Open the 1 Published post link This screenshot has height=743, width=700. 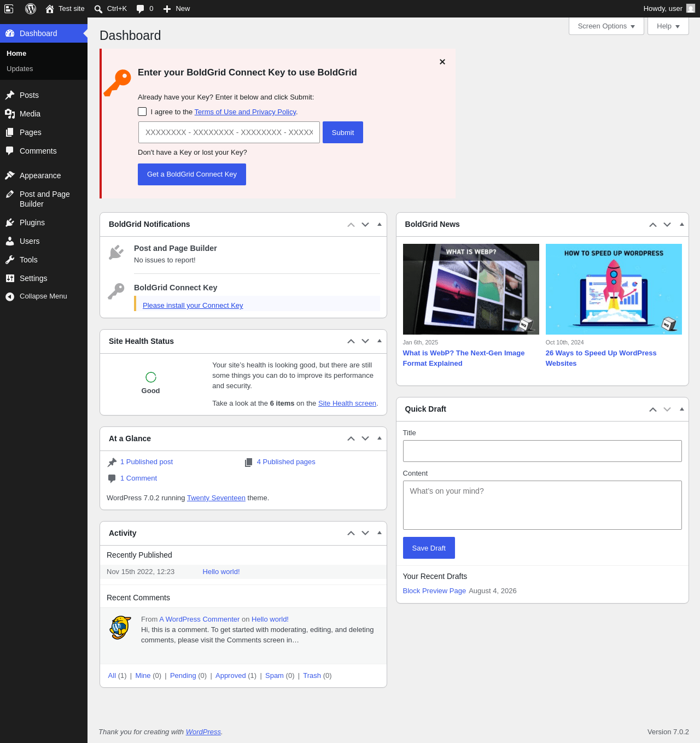(x=147, y=462)
